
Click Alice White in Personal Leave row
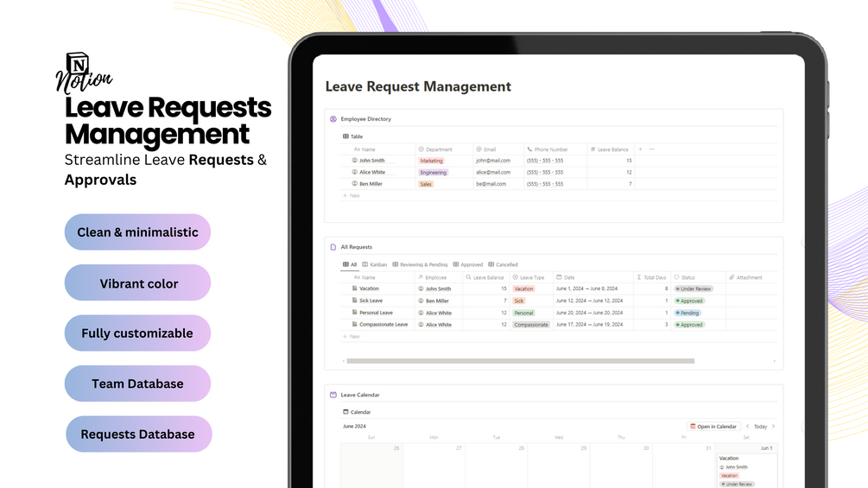435,314
